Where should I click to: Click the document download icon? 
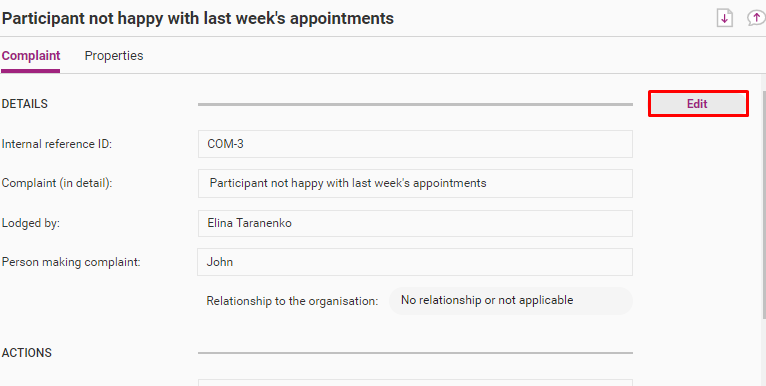pos(724,19)
